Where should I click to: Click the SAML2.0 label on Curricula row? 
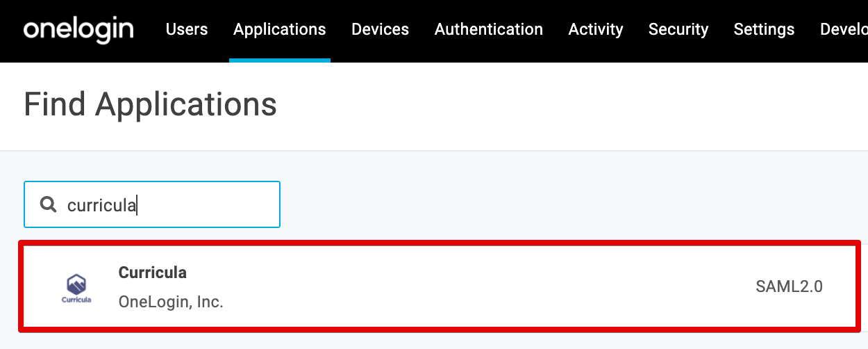pos(789,286)
